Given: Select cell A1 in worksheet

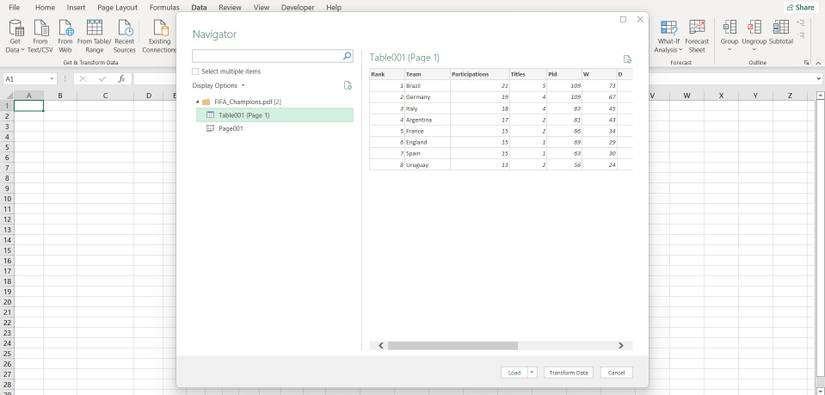Looking at the screenshot, I should point(28,105).
